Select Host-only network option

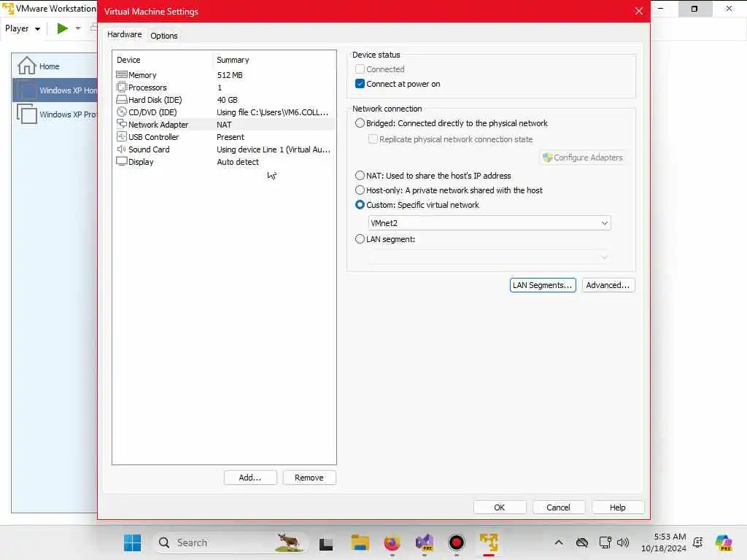360,190
